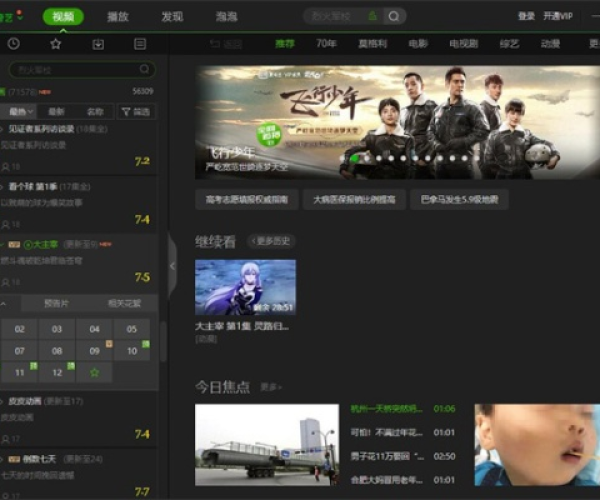Switch to the 泡泡 tab
This screenshot has width=600, height=500.
tap(227, 16)
